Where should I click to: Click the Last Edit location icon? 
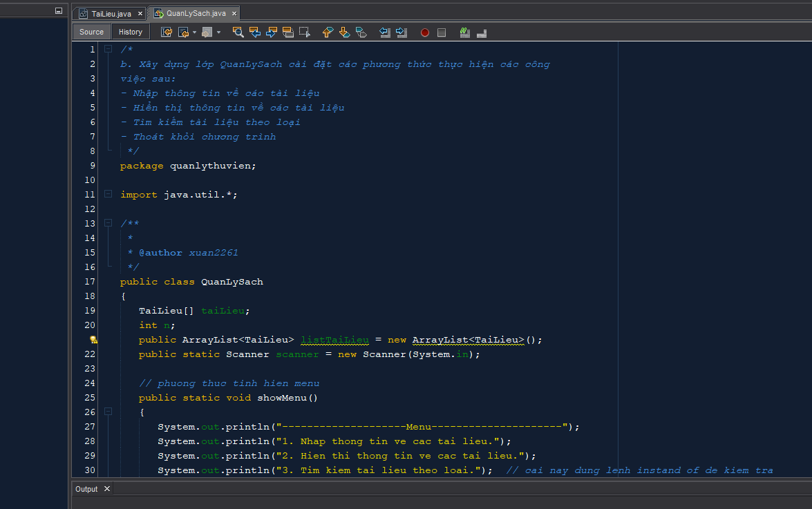point(167,32)
